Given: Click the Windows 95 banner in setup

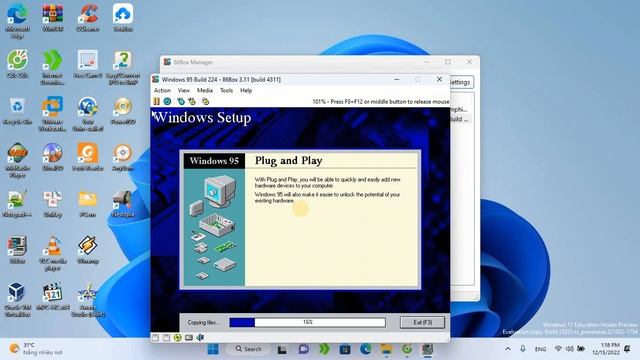Looking at the screenshot, I should tap(214, 161).
